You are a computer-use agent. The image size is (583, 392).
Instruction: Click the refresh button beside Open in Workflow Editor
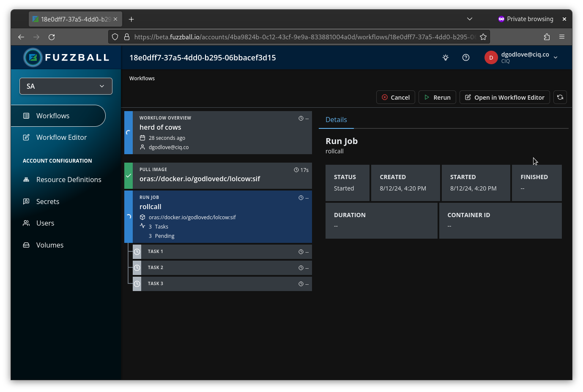(560, 97)
